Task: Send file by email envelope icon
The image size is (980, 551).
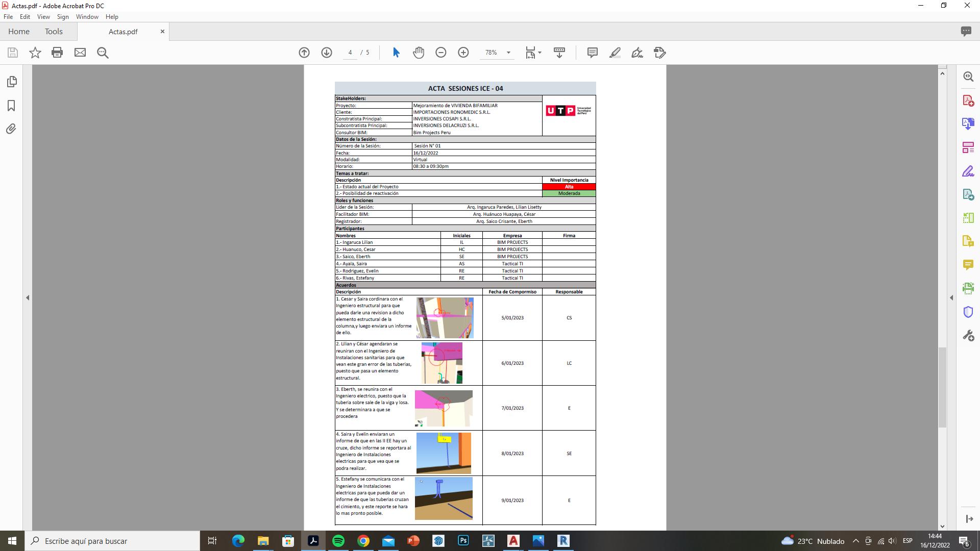Action: pos(80,53)
